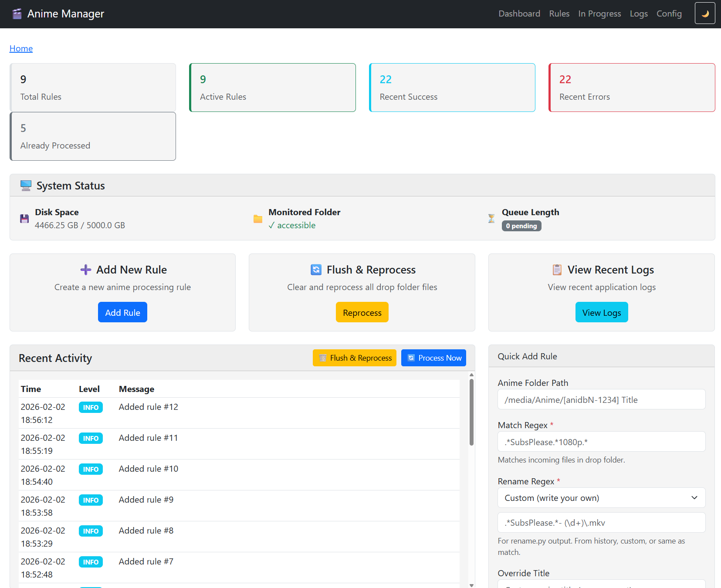Follow the Home breadcrumb link

coord(21,48)
